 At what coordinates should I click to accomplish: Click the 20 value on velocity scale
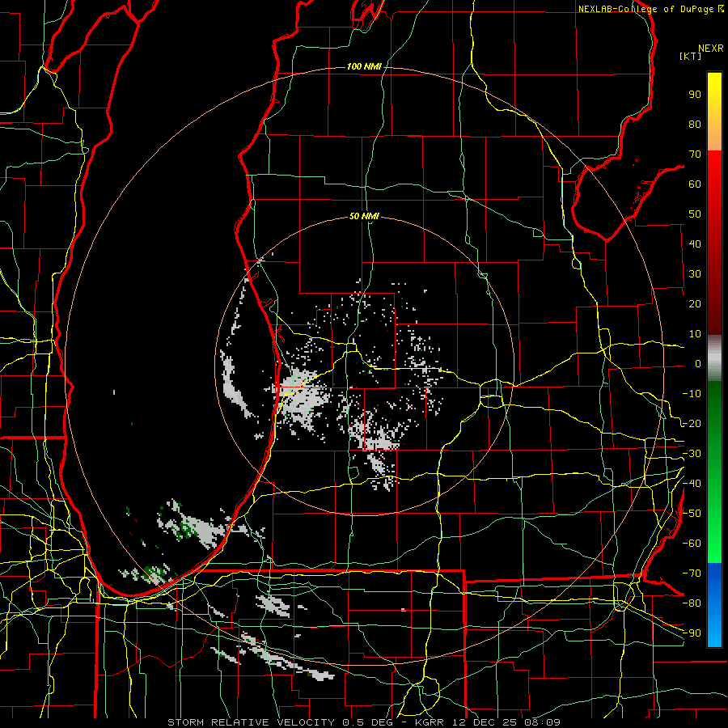point(695,304)
